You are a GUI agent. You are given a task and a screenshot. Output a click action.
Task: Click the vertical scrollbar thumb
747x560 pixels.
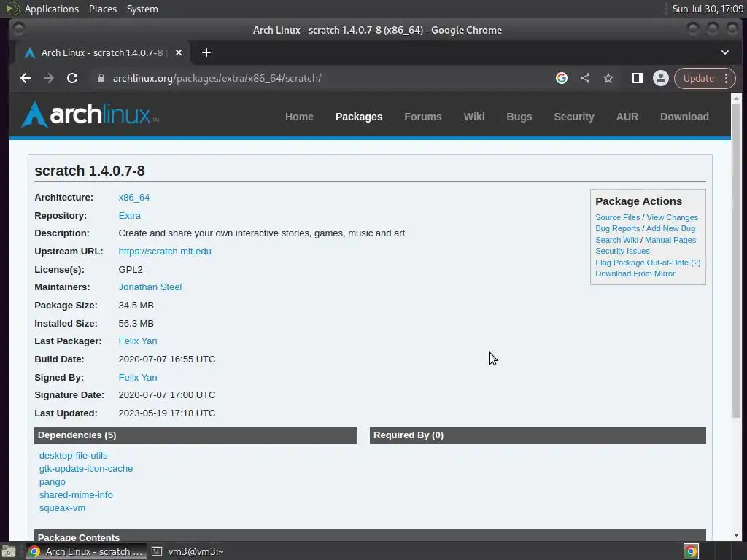(736, 260)
